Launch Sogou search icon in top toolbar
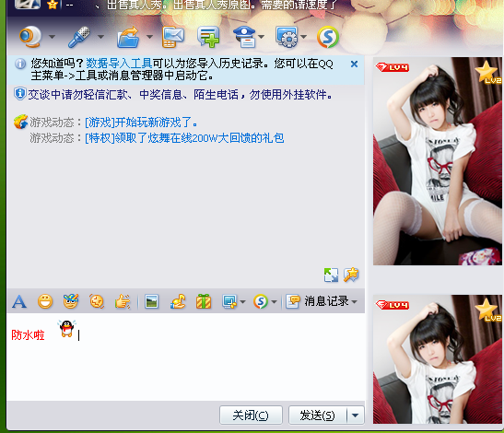Screen dimensions: 504x433 pyautogui.click(x=328, y=37)
